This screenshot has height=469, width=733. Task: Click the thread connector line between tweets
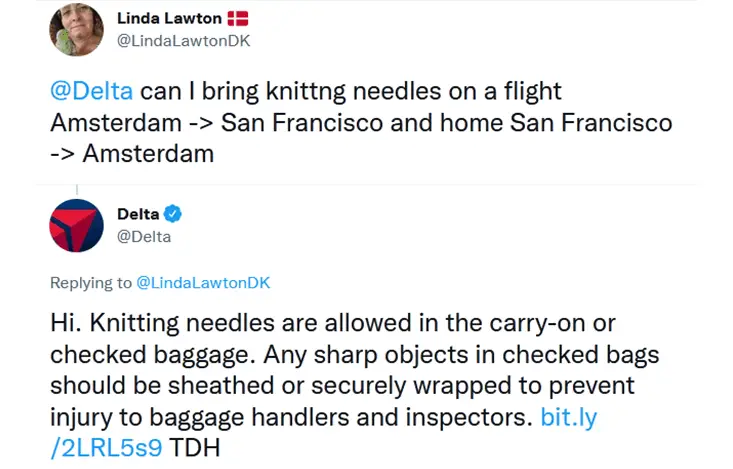click(x=77, y=190)
